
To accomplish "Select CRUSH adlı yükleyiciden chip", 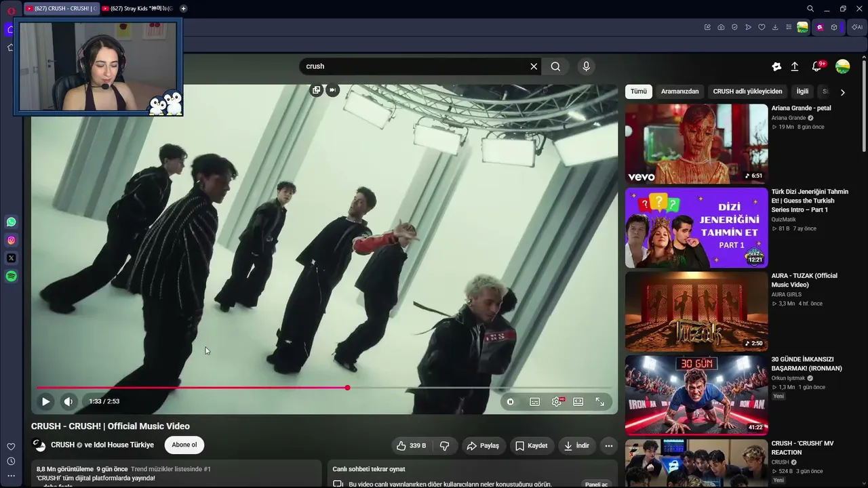I will [x=747, y=91].
